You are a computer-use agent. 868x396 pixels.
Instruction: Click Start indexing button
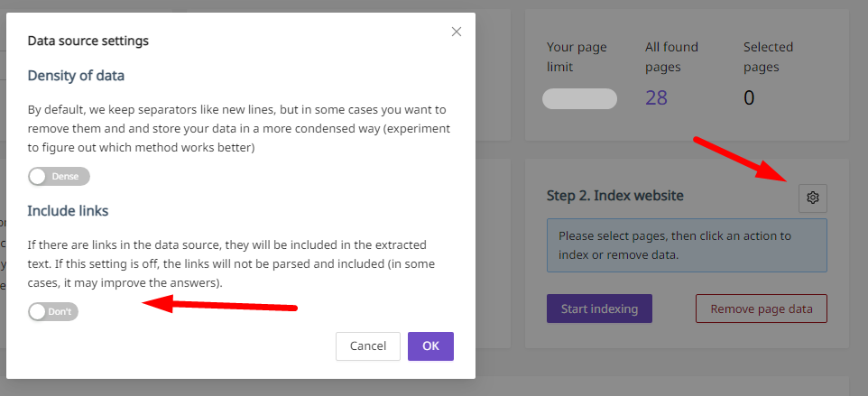[x=599, y=309]
